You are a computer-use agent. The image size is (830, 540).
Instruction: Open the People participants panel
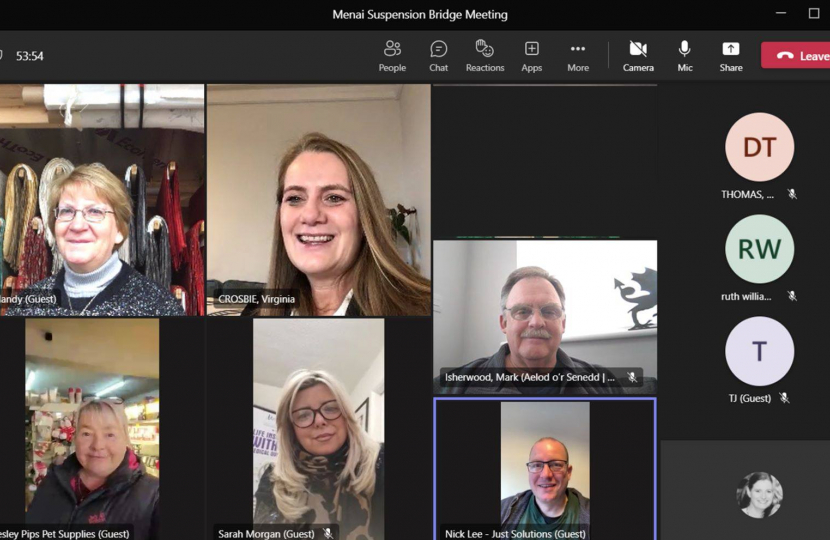click(x=392, y=55)
